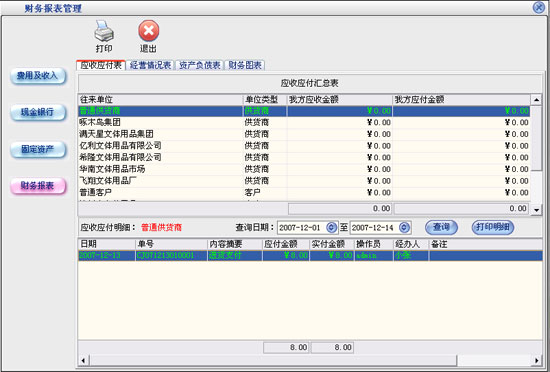Click the horizontal scrollbar right arrow
The image size is (550, 372).
(537, 360)
